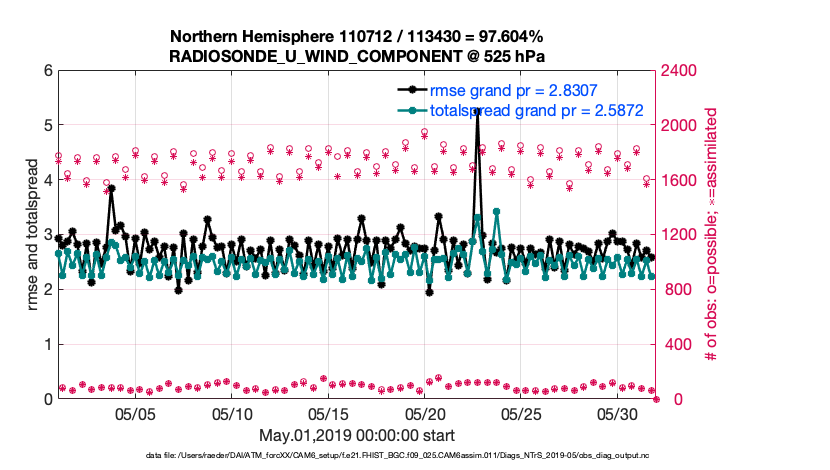Image resolution: width=830 pixels, height=470 pixels.
Task: Select the tallest black rmse peak point
Action: (x=477, y=112)
